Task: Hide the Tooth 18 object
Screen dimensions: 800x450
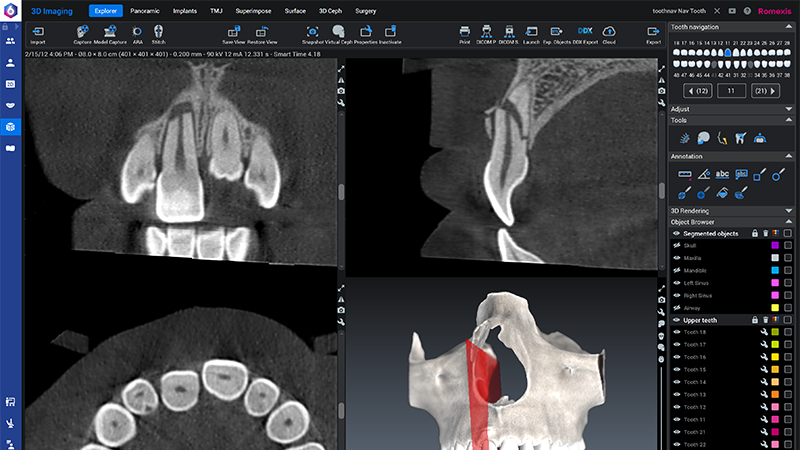Action: click(x=677, y=332)
